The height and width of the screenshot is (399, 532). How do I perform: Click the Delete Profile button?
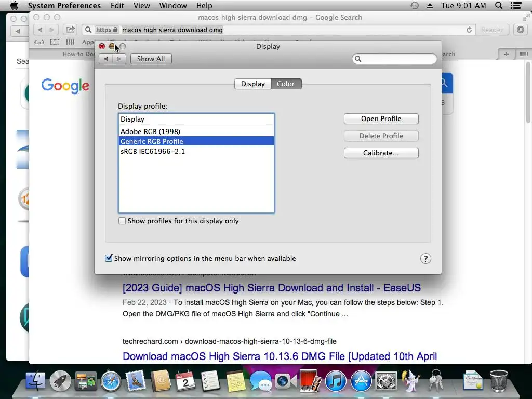381,136
